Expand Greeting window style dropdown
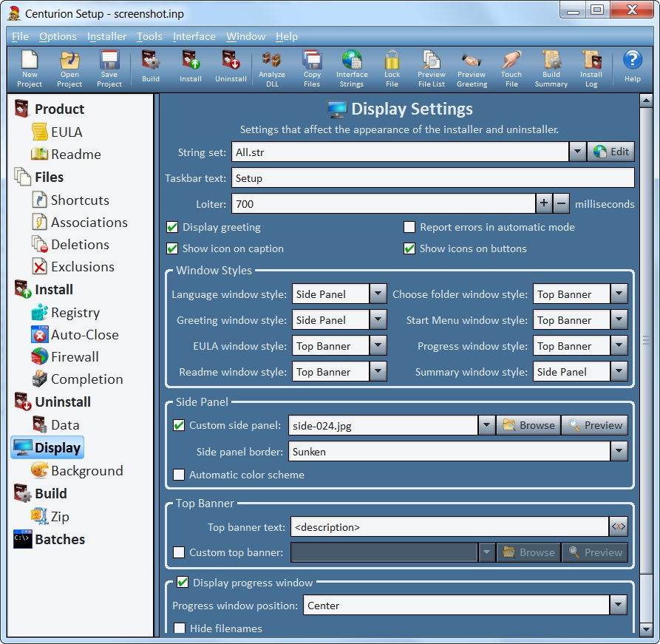Image resolution: width=660 pixels, height=644 pixels. (x=378, y=319)
